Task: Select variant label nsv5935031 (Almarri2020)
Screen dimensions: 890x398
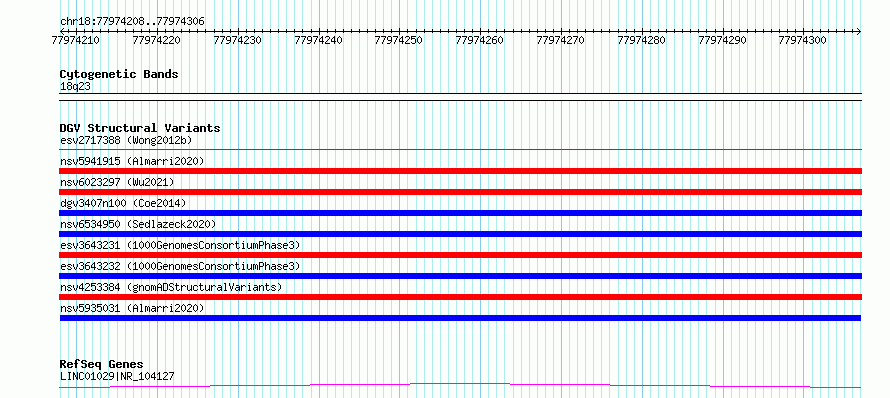Action: (x=132, y=308)
